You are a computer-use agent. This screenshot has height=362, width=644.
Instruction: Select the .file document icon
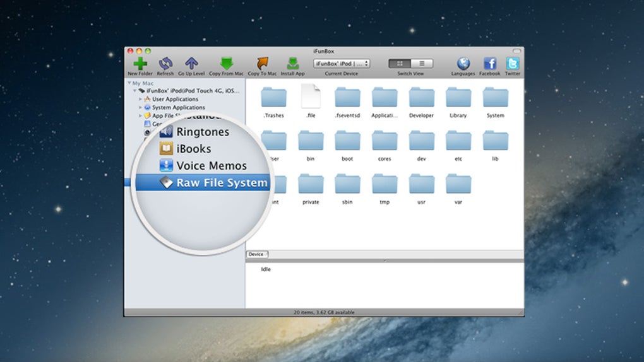click(311, 96)
